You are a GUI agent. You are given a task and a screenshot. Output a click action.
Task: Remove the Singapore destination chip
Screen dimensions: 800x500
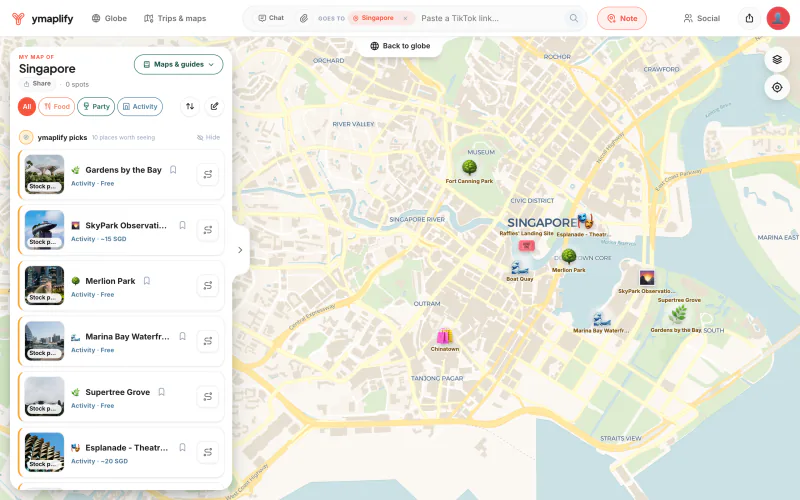[x=406, y=18]
